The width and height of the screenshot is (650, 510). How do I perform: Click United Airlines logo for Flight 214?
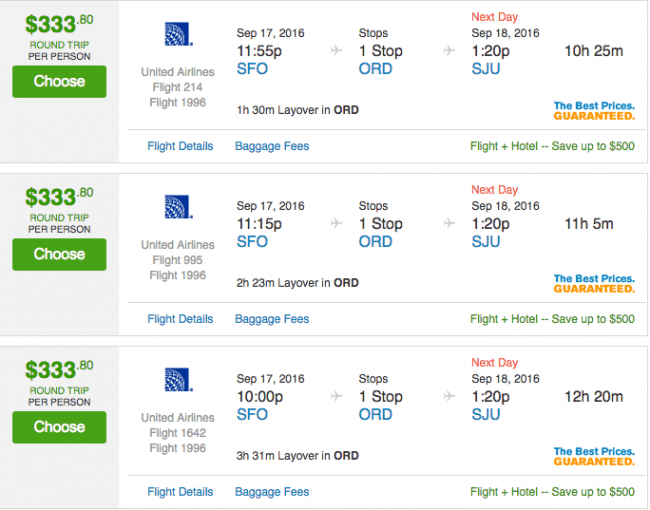pyautogui.click(x=179, y=34)
